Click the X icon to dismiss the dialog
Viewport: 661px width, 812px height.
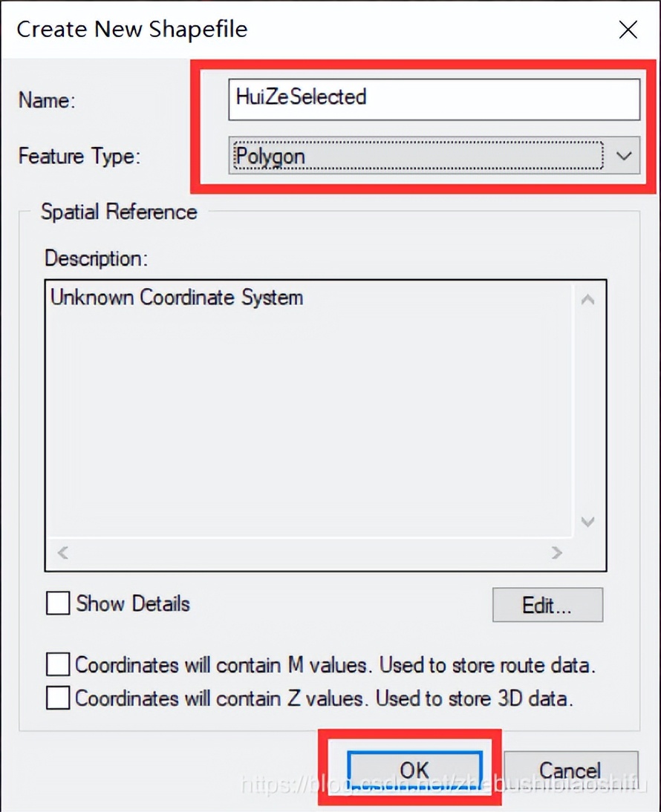click(x=628, y=30)
